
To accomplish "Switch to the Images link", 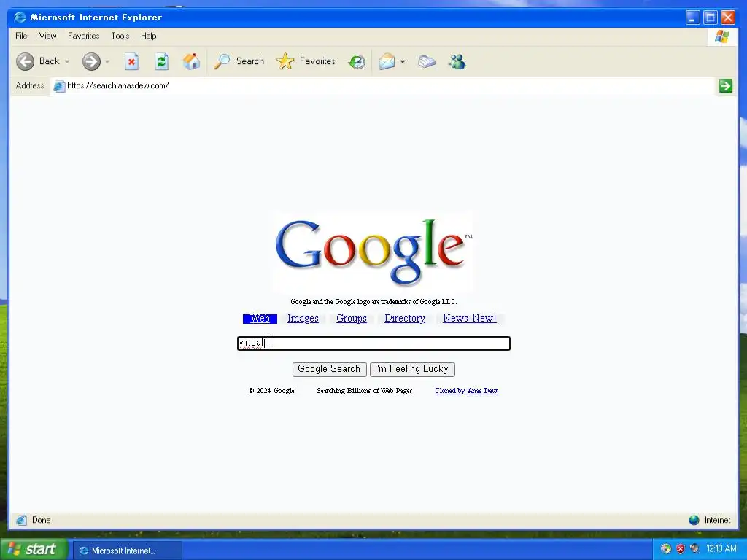I will (x=303, y=319).
